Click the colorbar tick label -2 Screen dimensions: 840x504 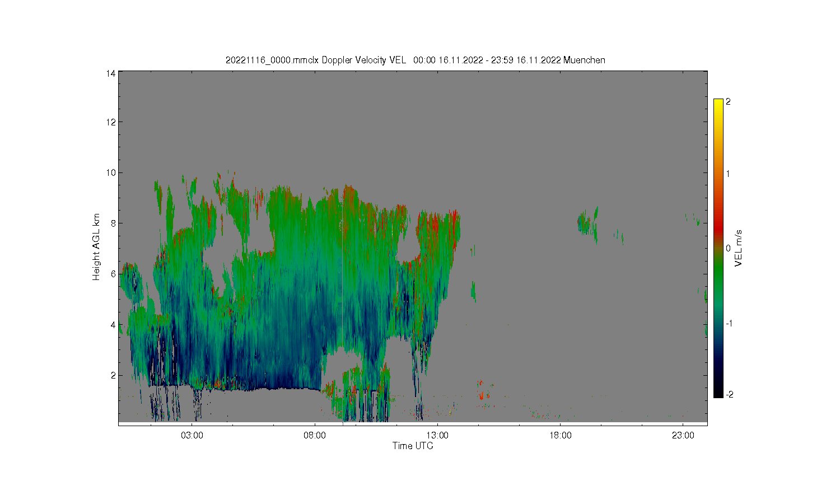pos(730,395)
